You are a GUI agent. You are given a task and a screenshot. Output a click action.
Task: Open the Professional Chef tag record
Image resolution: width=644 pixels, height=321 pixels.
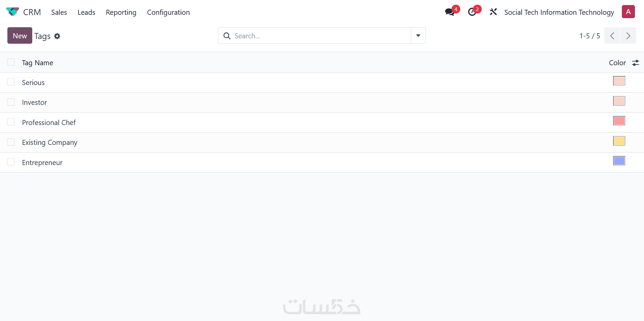49,122
